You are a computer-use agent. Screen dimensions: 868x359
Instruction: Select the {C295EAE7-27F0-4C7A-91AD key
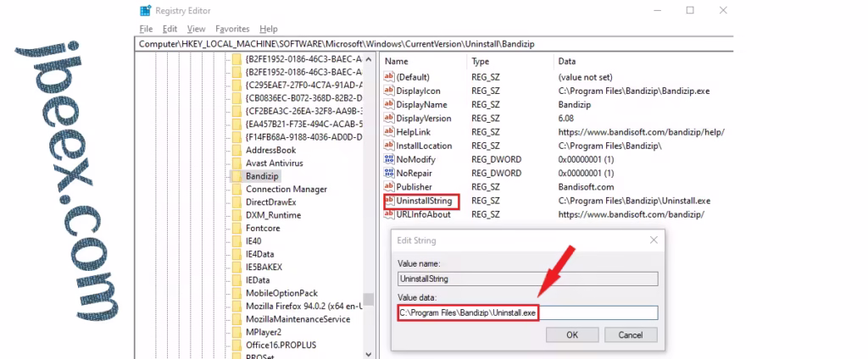click(x=304, y=86)
